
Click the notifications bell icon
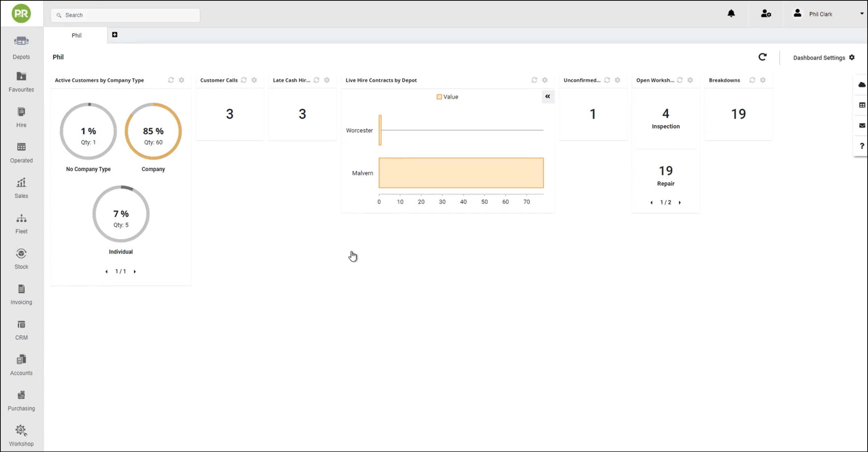[x=731, y=14]
